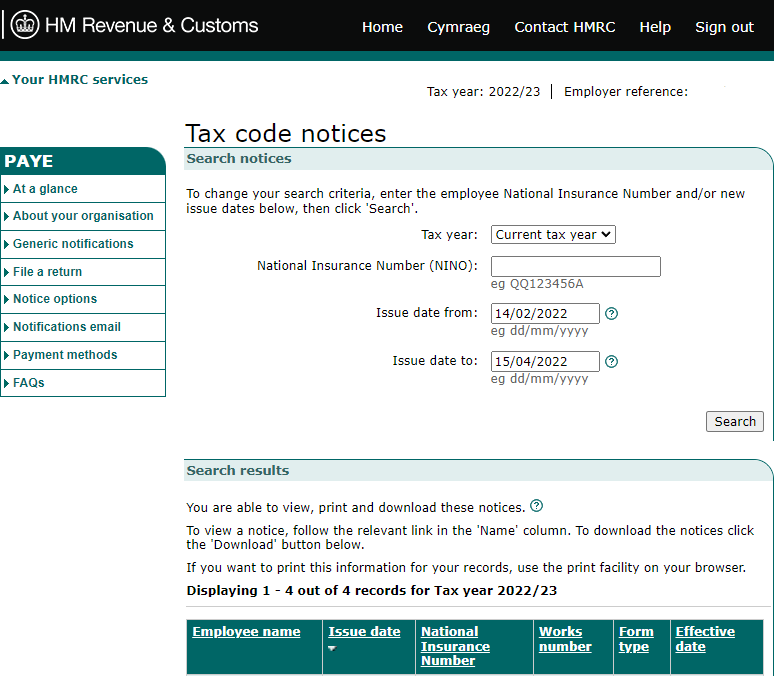Open Contact HMRC page
Viewport: 776px width, 676px height.
click(565, 27)
